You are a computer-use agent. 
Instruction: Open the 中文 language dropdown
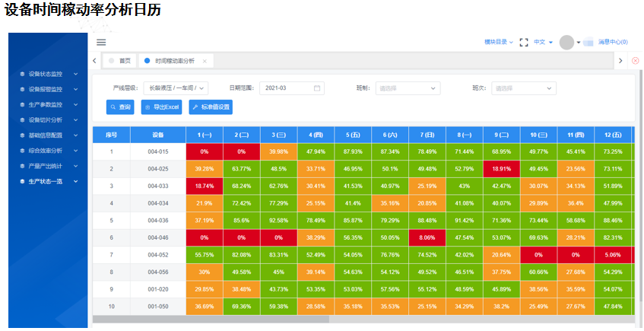point(543,43)
